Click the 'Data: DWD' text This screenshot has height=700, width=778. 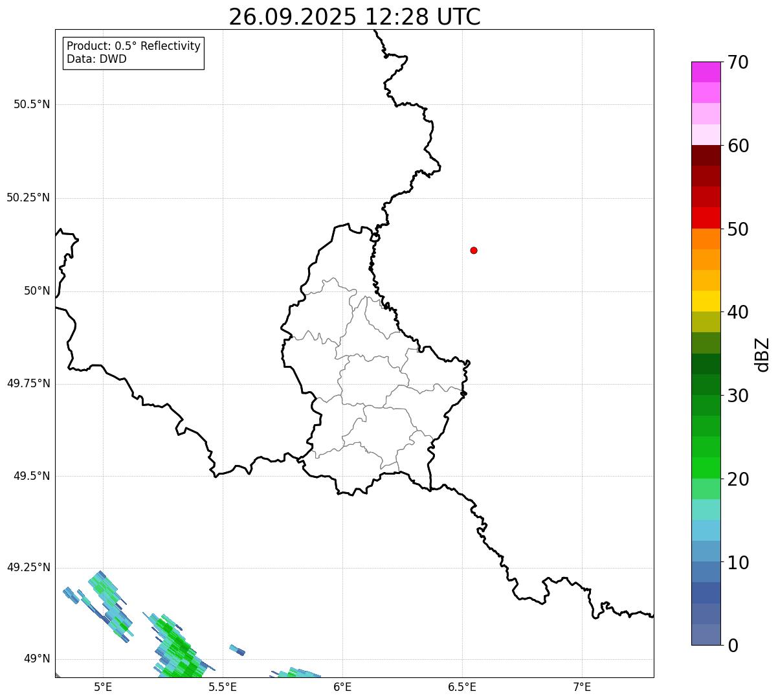tap(96, 59)
